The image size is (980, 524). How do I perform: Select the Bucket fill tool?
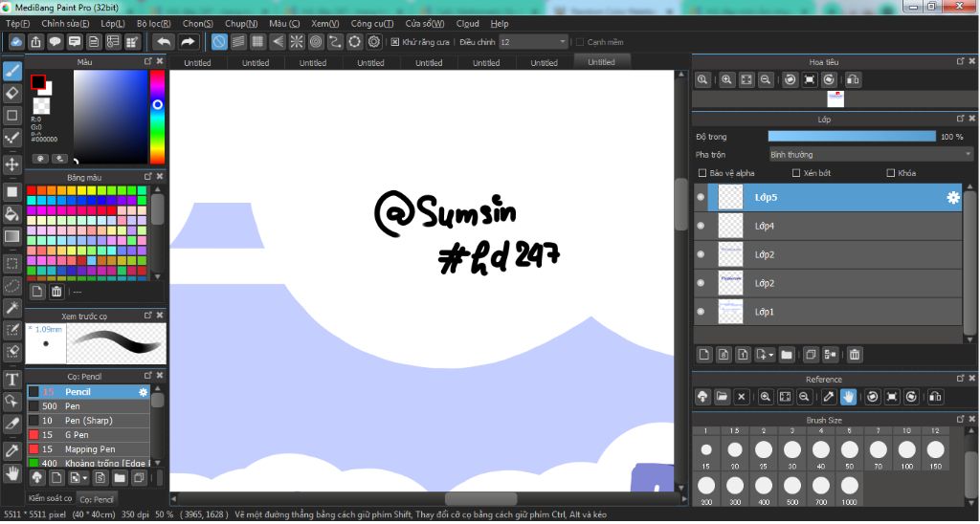[x=11, y=214]
